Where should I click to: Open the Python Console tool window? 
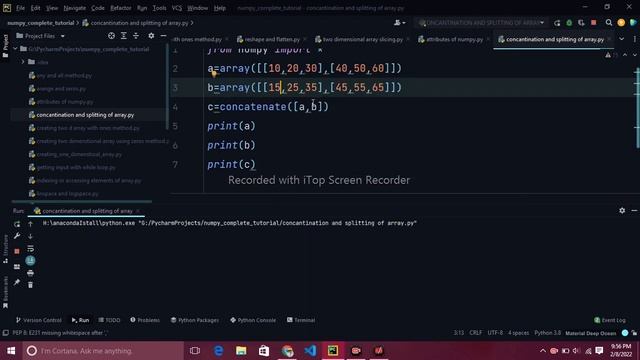pos(253,320)
